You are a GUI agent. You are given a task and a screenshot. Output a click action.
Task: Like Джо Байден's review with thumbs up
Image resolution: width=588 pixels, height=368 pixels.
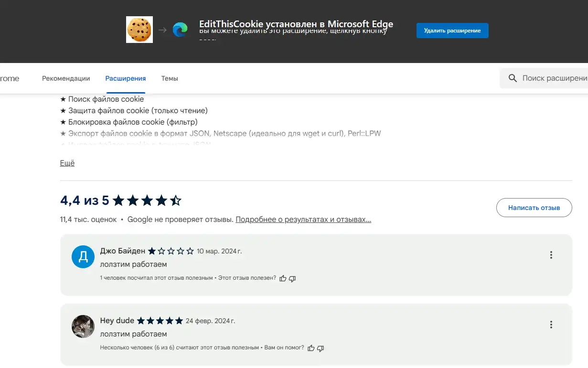[x=283, y=278]
